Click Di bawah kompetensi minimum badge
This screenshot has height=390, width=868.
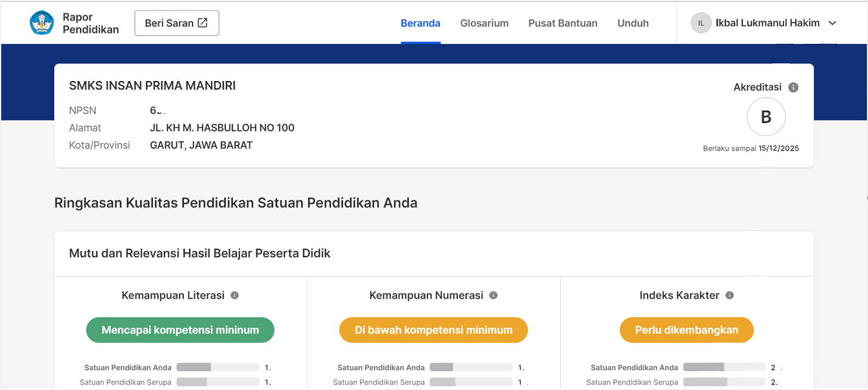tap(434, 330)
